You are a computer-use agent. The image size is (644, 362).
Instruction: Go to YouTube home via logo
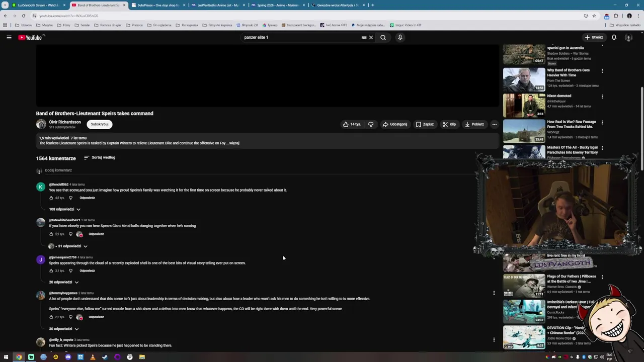(x=30, y=37)
